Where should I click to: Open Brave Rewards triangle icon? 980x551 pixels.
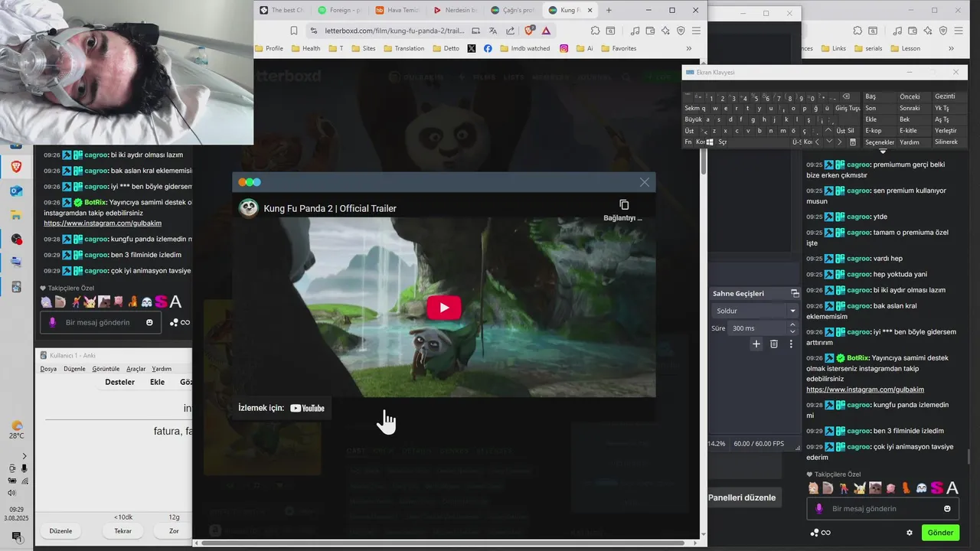546,31
